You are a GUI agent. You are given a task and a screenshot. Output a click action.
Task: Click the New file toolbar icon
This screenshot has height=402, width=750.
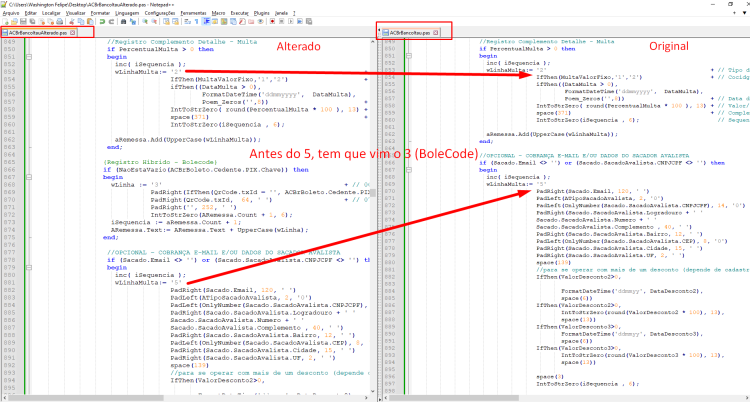pyautogui.click(x=5, y=22)
